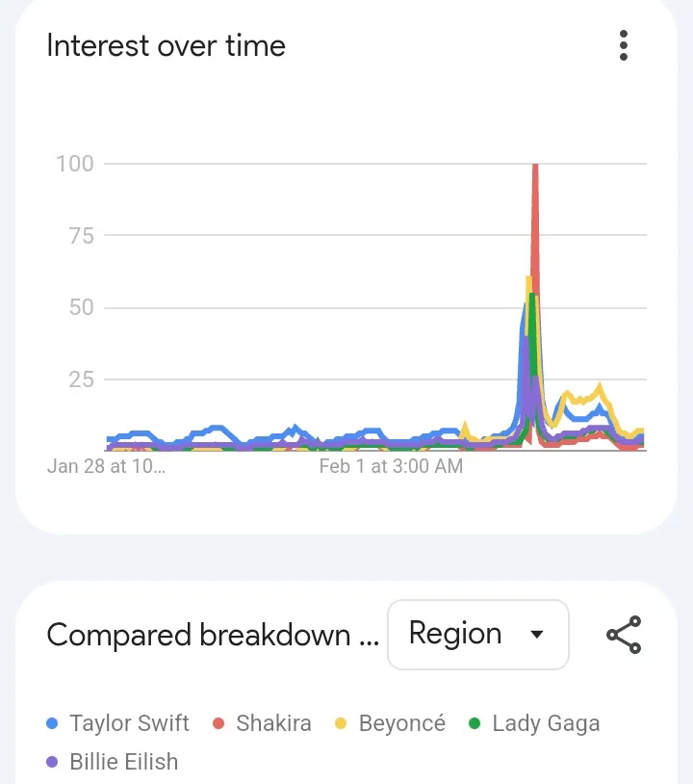
Task: Select the Beyoncé legend label
Action: click(x=402, y=723)
